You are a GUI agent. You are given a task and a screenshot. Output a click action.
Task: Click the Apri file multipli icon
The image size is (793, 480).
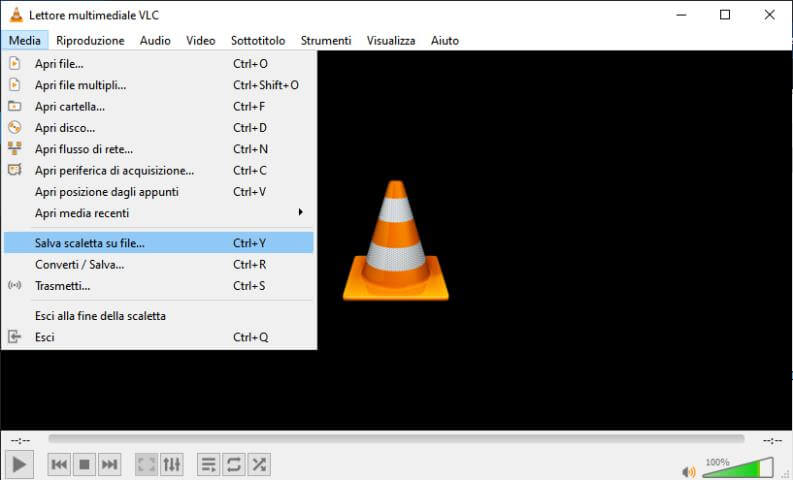[15, 84]
